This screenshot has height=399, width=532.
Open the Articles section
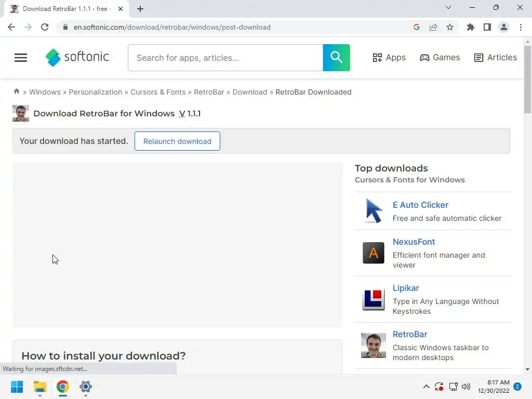pyautogui.click(x=495, y=58)
